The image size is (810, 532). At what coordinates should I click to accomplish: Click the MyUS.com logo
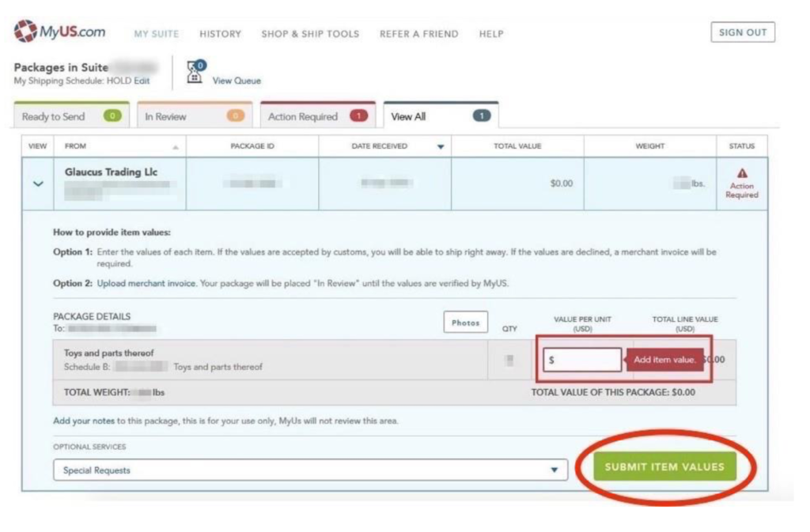(x=59, y=32)
